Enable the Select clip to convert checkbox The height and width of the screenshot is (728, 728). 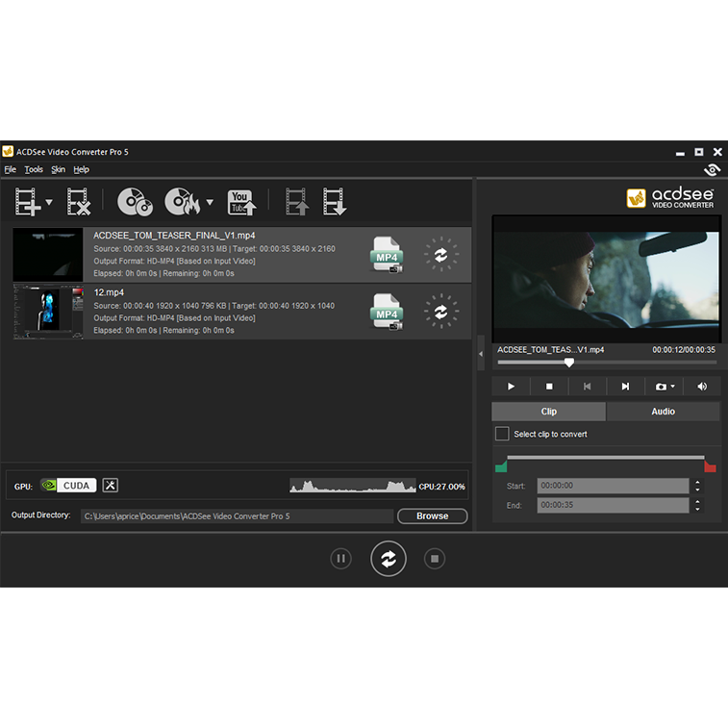[x=502, y=435]
